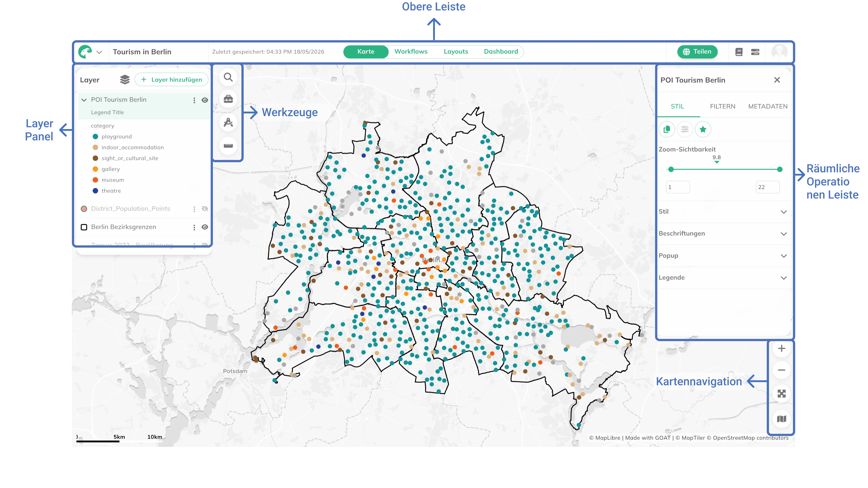Viewport: 868px width, 488px height.
Task: Zoom out on the map
Action: tap(781, 370)
